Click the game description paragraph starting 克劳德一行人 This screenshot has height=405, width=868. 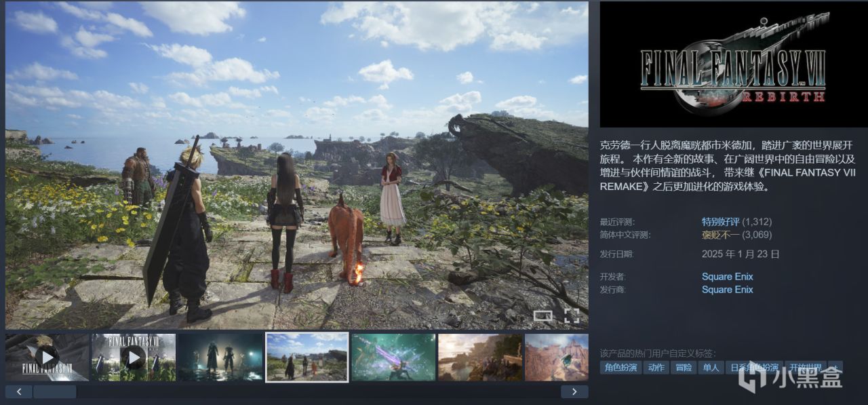pos(728,166)
